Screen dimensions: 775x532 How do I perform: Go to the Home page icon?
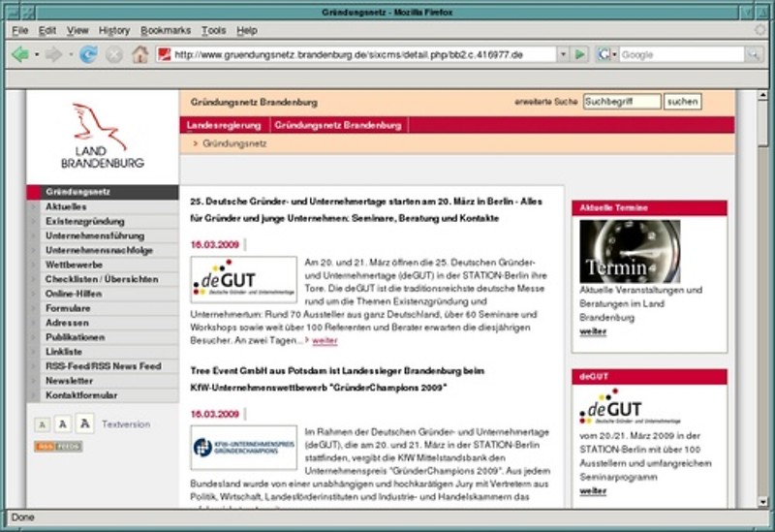coord(139,54)
